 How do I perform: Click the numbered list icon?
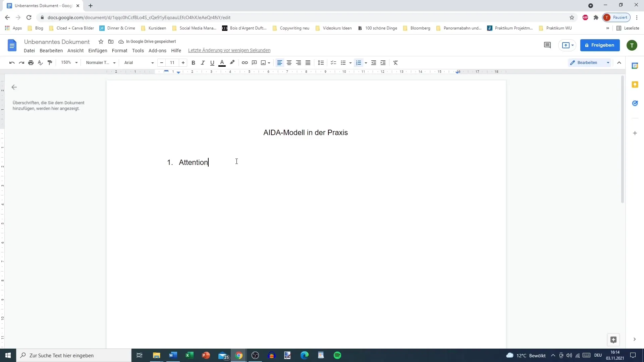coord(357,62)
